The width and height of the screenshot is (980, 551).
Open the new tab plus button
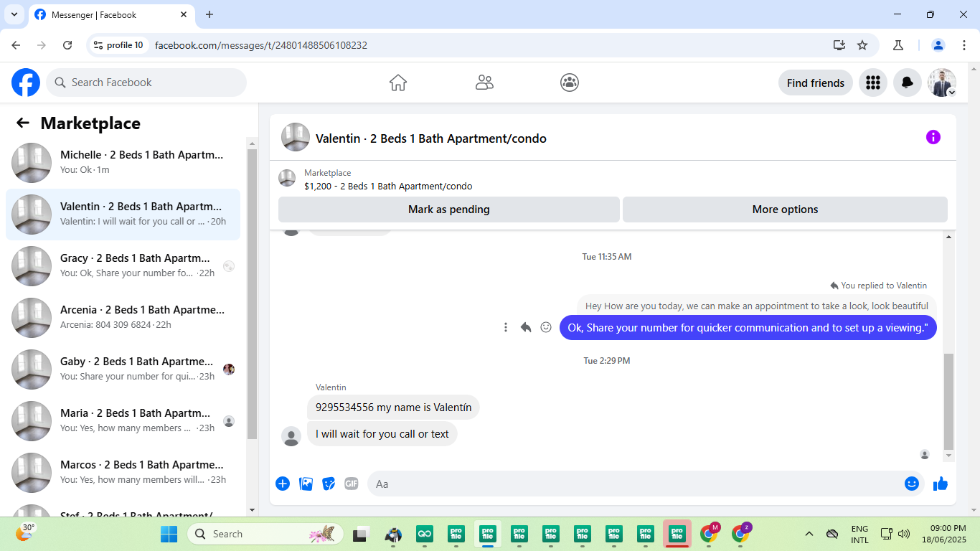pyautogui.click(x=209, y=14)
